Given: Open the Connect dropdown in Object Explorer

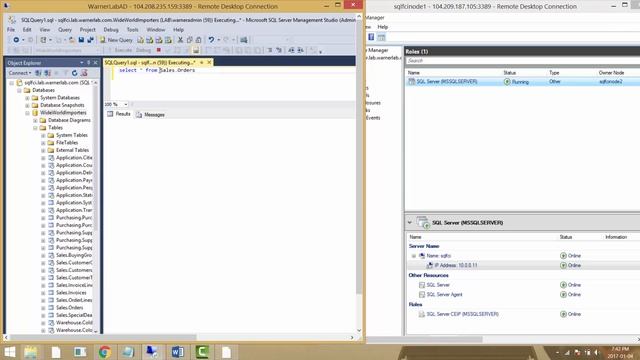Looking at the screenshot, I should point(20,73).
